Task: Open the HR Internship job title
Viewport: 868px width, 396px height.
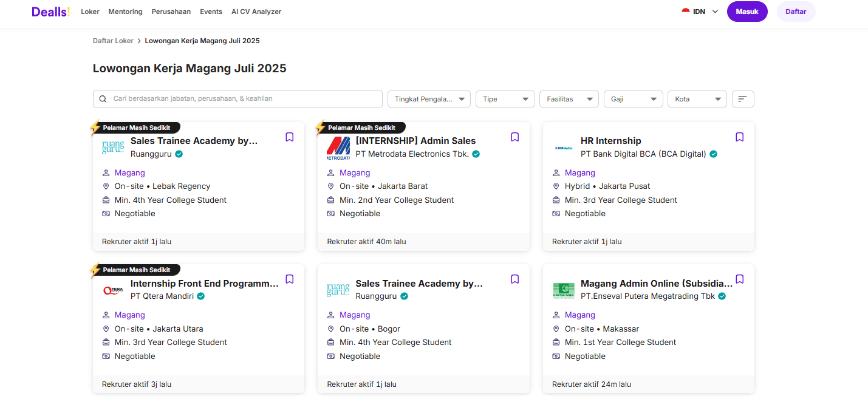Action: [x=610, y=141]
